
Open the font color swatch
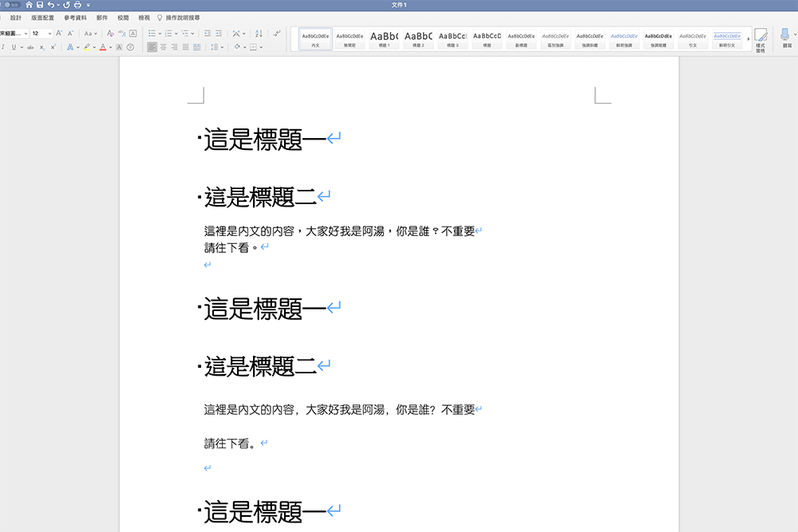pos(103,46)
